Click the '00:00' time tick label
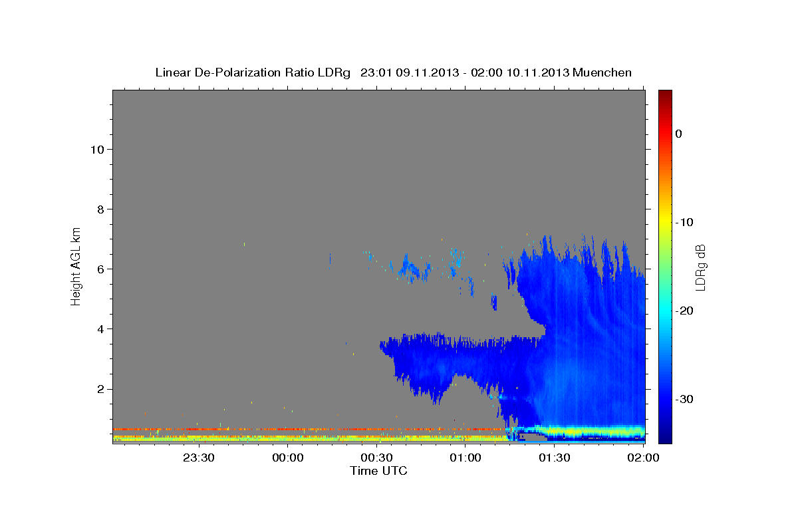798x532 pixels. (287, 458)
